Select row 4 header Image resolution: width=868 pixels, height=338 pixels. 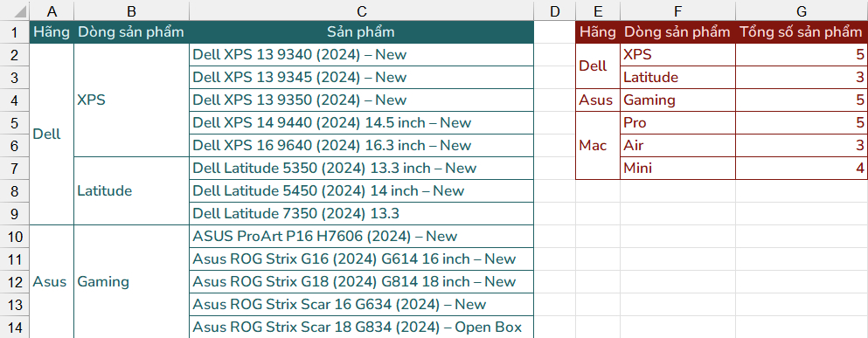(x=15, y=100)
